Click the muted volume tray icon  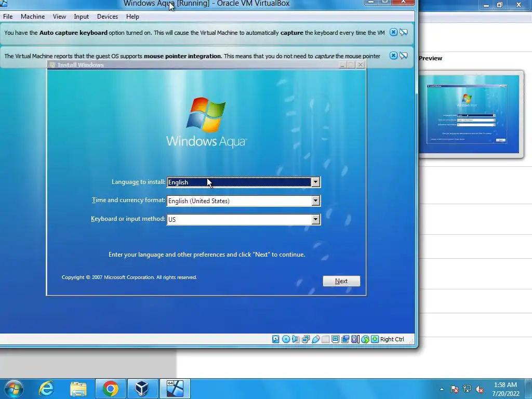480,389
